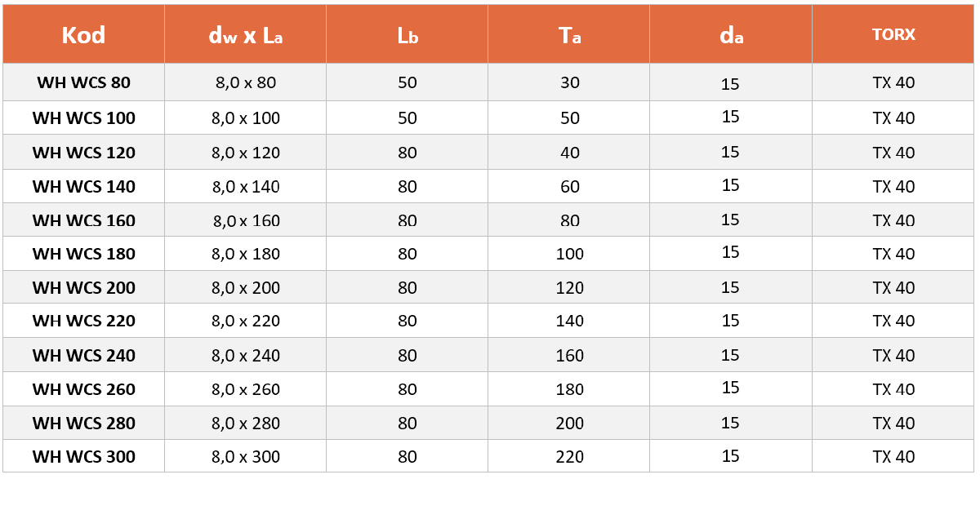The width and height of the screenshot is (980, 519).
Task: Click the Lb header cell
Action: tap(407, 34)
